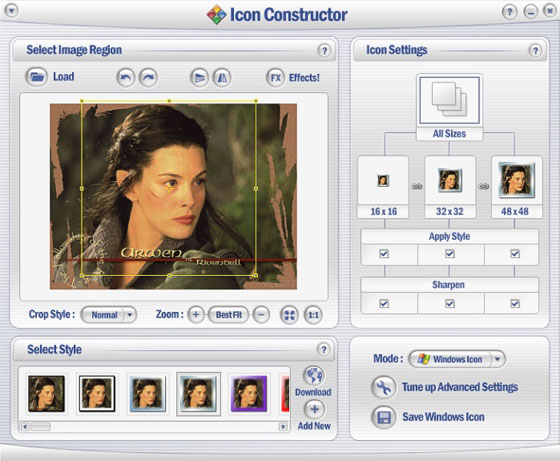Flip image vertically with the flip icon
560x461 pixels.
199,77
